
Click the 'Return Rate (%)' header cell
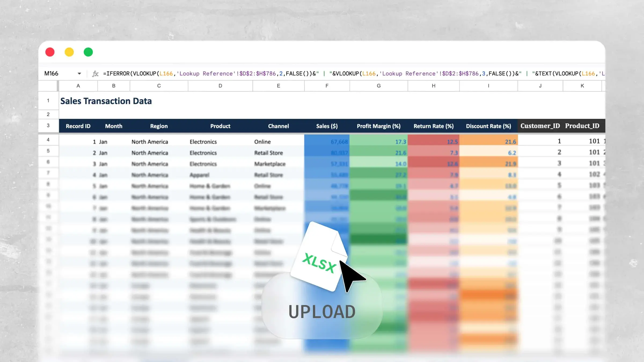point(434,126)
